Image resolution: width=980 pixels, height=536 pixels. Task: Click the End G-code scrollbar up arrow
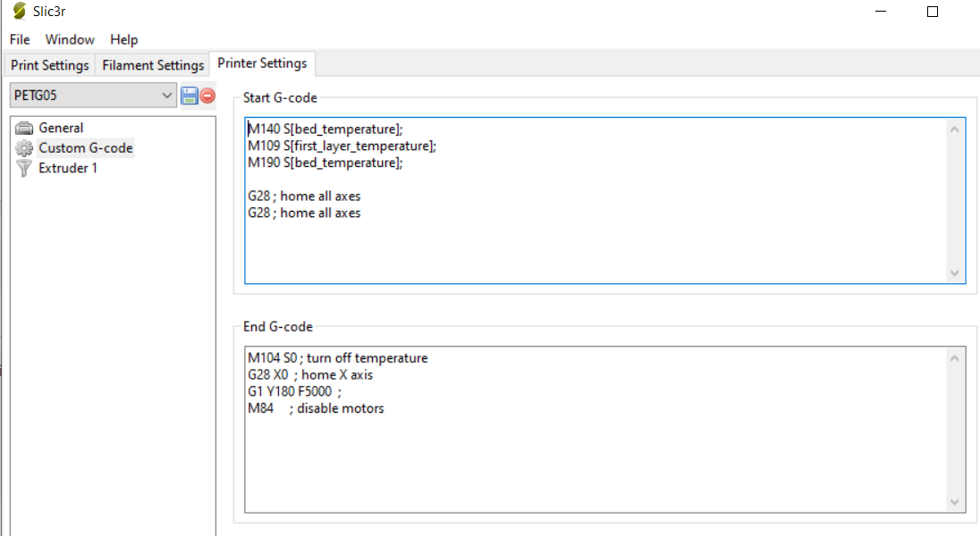954,358
